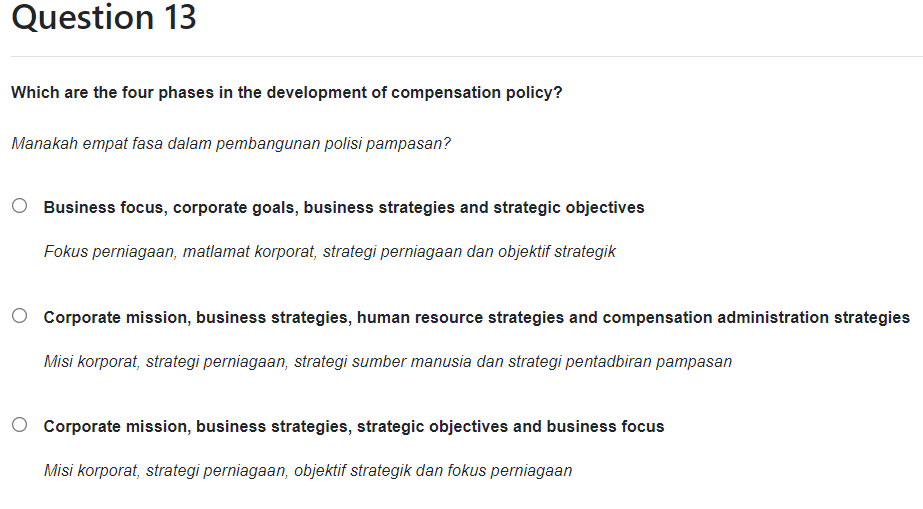
Task: Click 'corporate goals' in the first answer
Action: tap(235, 208)
